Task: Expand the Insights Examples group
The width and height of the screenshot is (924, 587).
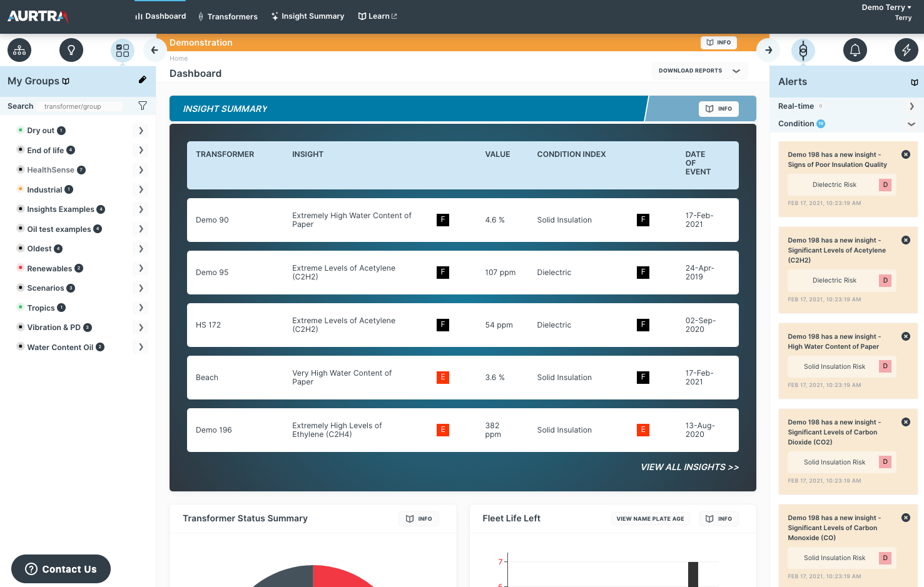Action: coord(141,209)
